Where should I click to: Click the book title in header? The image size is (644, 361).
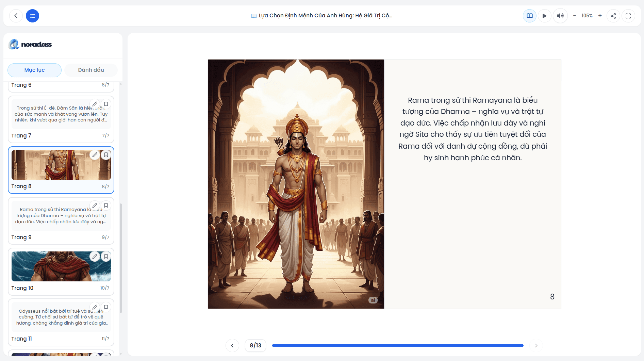(x=322, y=16)
